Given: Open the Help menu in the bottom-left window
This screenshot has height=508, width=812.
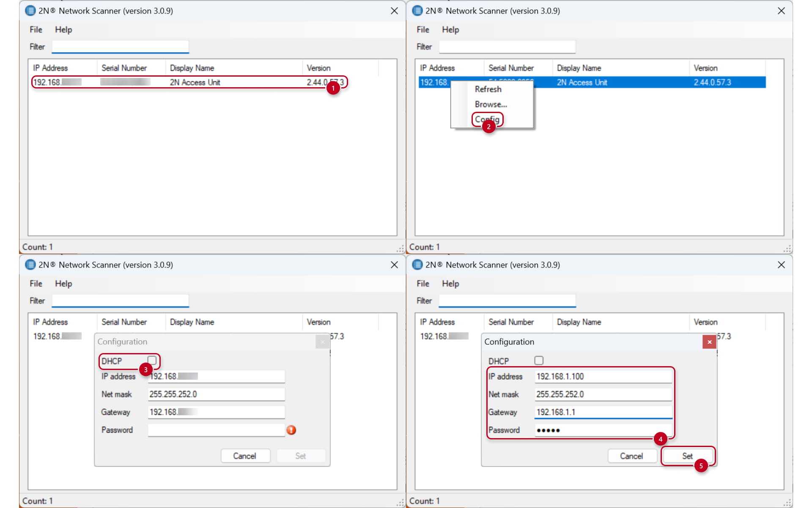Looking at the screenshot, I should pyautogui.click(x=63, y=284).
